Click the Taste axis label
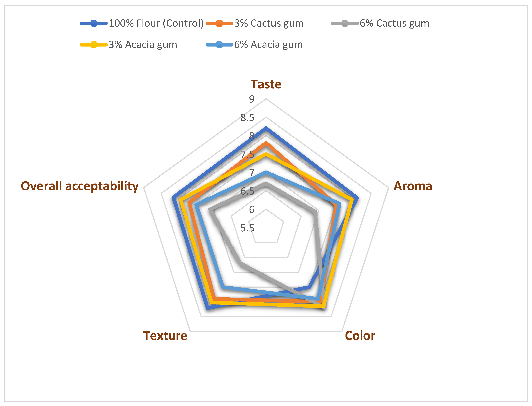532x406 pixels. click(x=266, y=84)
